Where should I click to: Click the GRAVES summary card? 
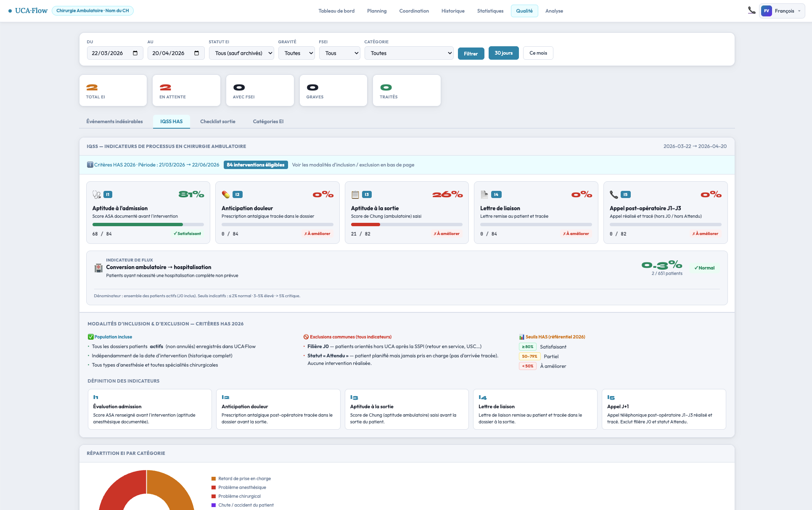coord(333,90)
